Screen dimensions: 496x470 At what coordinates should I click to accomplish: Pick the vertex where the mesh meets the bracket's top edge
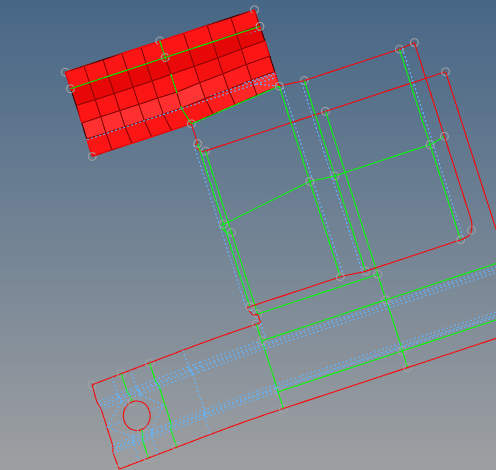tap(279, 86)
